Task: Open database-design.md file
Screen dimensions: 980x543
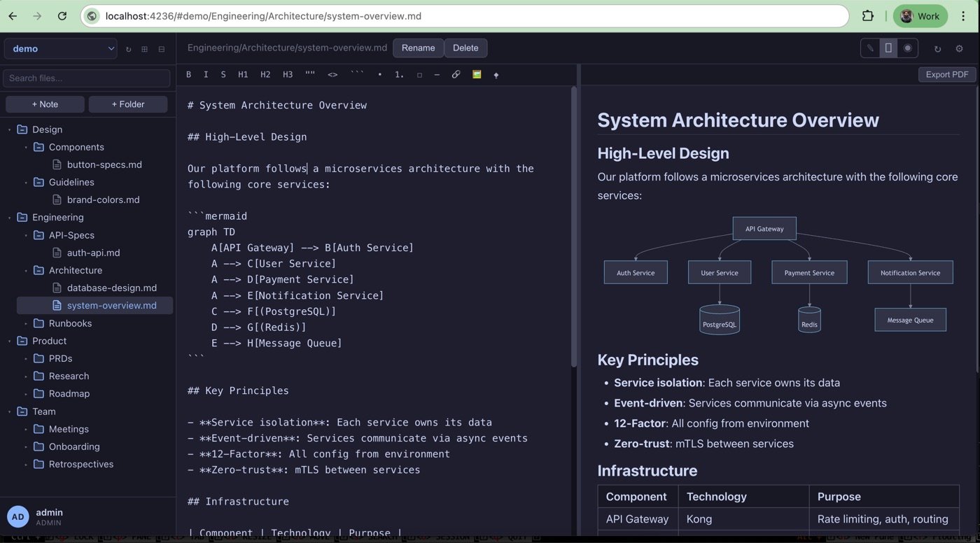Action: [111, 288]
